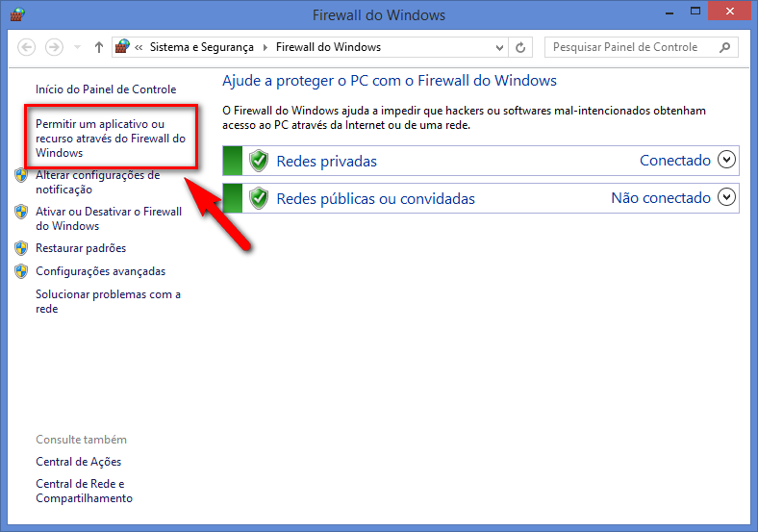The height and width of the screenshot is (532, 758).
Task: Expand the Redes privadas section chevron
Action: point(726,160)
